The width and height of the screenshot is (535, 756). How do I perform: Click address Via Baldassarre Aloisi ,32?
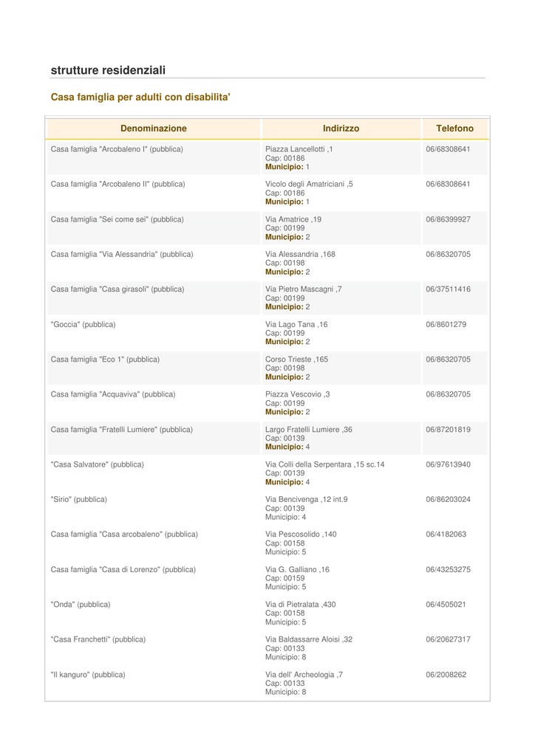[x=309, y=639]
